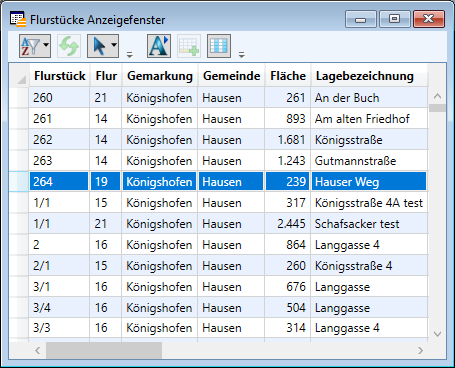Click the green refresh arrows icon
The height and width of the screenshot is (368, 455).
69,46
